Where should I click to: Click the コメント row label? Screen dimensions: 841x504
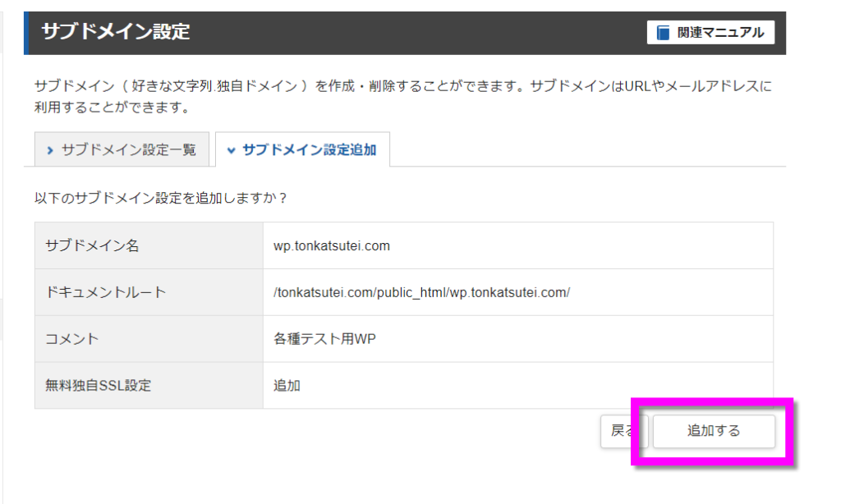pos(72,339)
